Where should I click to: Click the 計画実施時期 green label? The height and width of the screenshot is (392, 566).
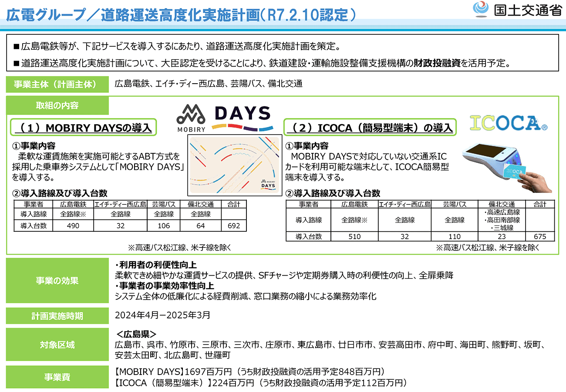tap(57, 316)
